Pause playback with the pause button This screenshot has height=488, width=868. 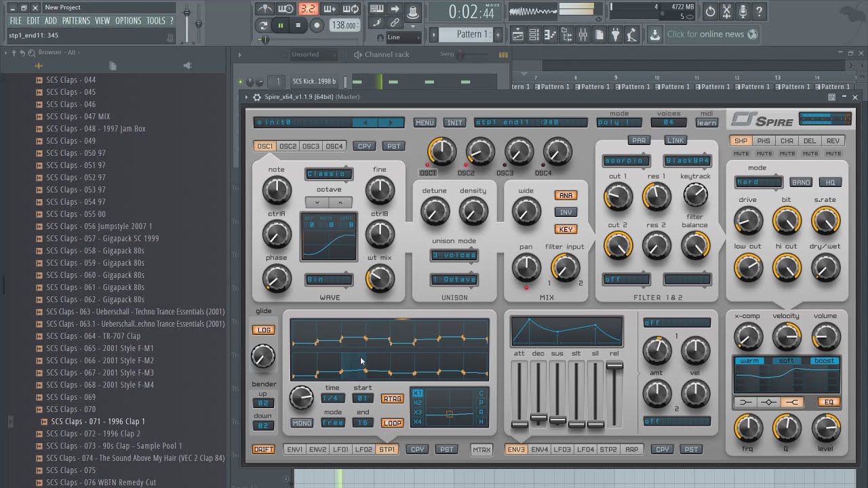(280, 26)
